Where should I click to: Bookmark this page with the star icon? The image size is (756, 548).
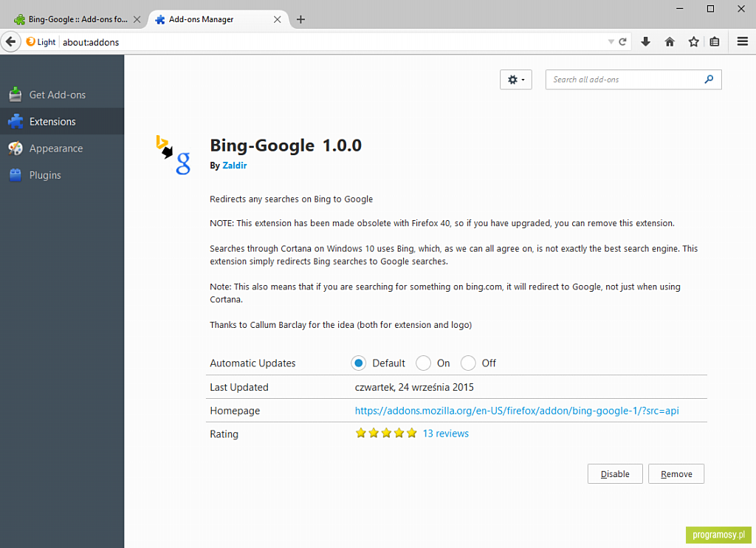(693, 42)
